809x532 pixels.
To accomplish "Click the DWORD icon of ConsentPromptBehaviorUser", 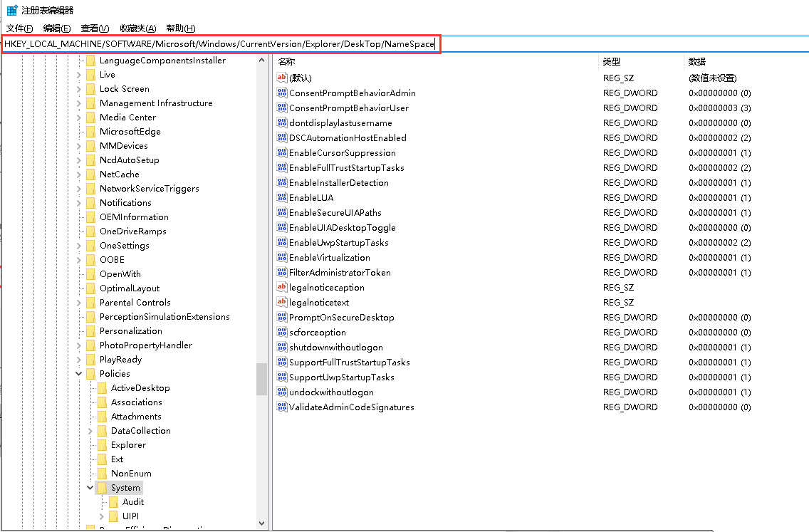I will (x=282, y=108).
